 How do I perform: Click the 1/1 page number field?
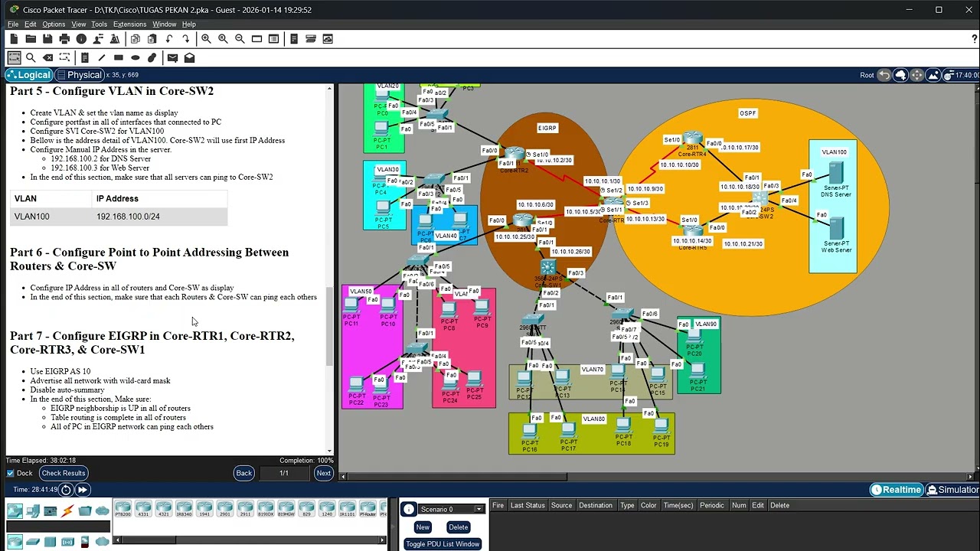284,473
